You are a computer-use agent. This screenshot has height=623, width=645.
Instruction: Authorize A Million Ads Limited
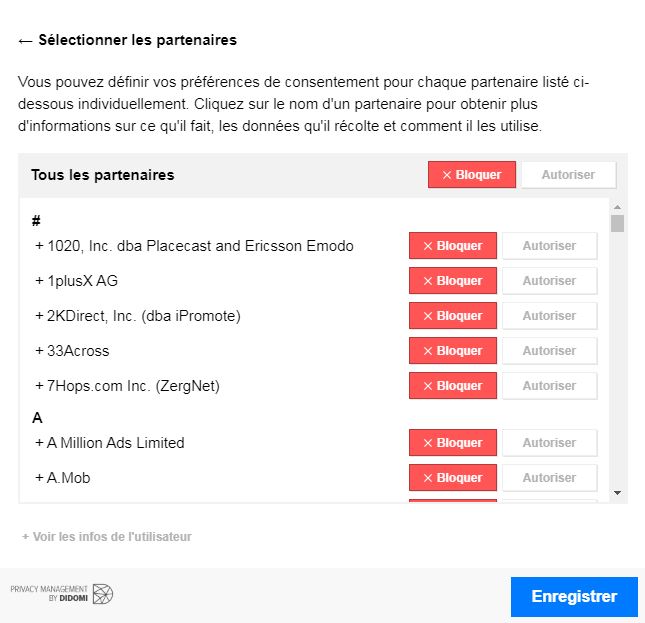click(x=549, y=443)
